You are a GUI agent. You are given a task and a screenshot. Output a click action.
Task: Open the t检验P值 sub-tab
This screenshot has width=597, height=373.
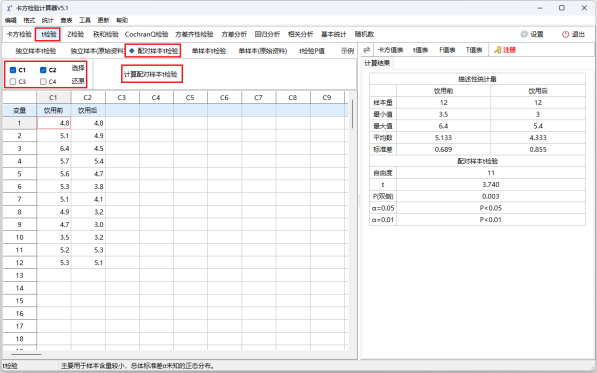(x=312, y=51)
